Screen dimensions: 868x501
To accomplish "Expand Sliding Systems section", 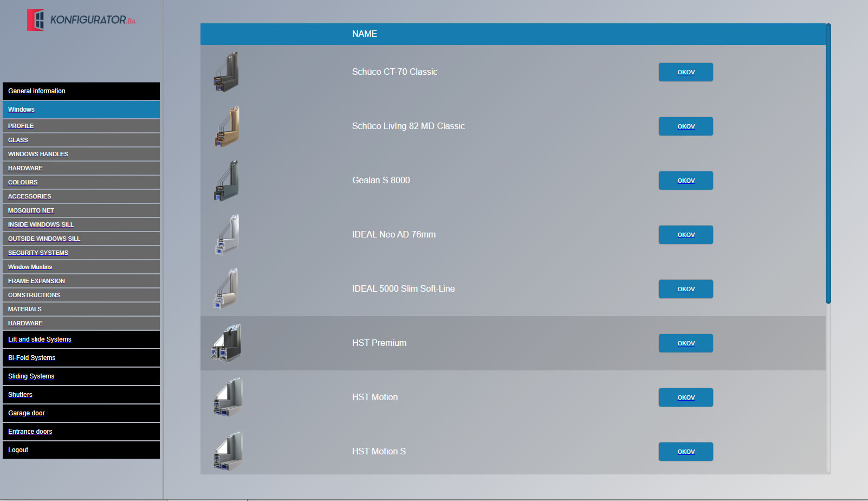I will (81, 376).
